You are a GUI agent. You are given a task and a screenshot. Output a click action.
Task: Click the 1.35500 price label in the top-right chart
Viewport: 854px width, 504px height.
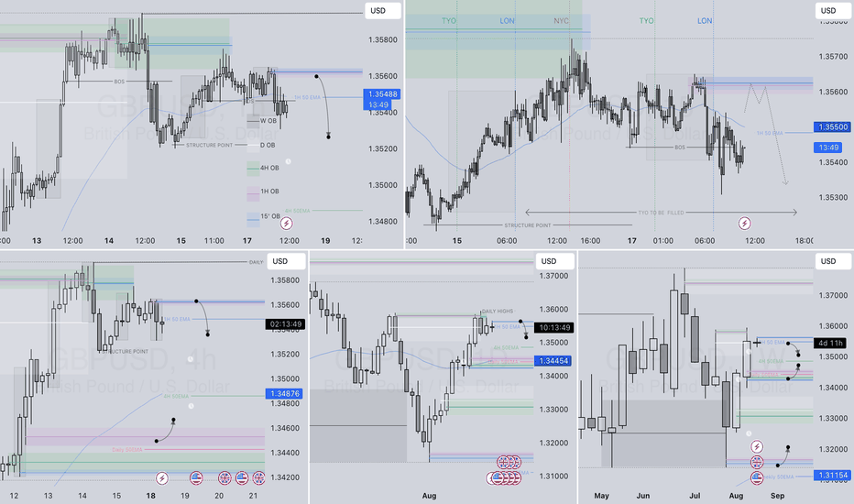coord(833,127)
